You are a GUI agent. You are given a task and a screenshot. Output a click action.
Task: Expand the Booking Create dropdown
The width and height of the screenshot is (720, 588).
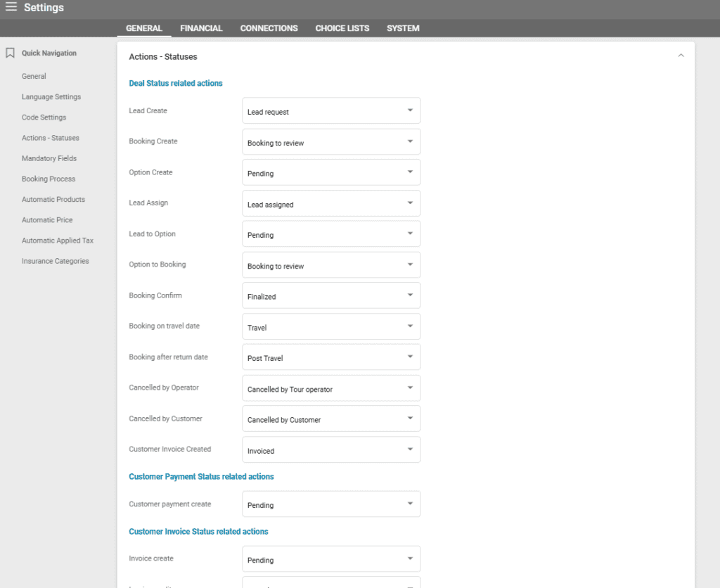tap(331, 142)
